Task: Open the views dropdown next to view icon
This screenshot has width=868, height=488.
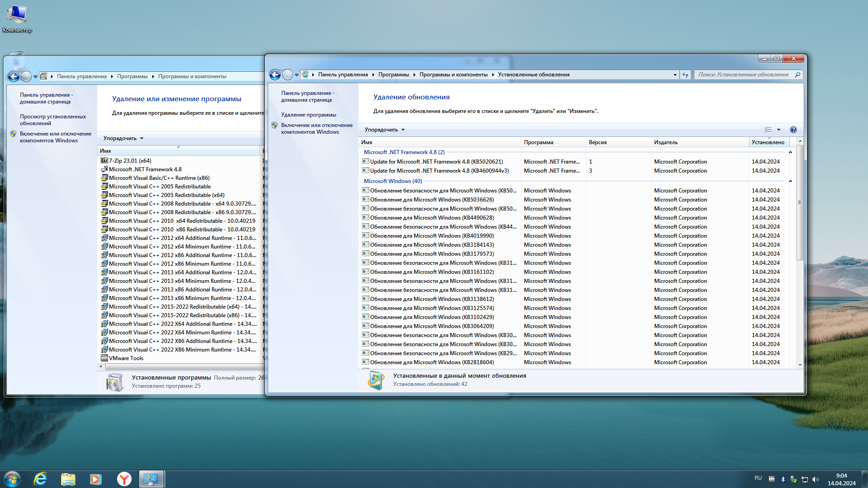Action: coord(778,130)
